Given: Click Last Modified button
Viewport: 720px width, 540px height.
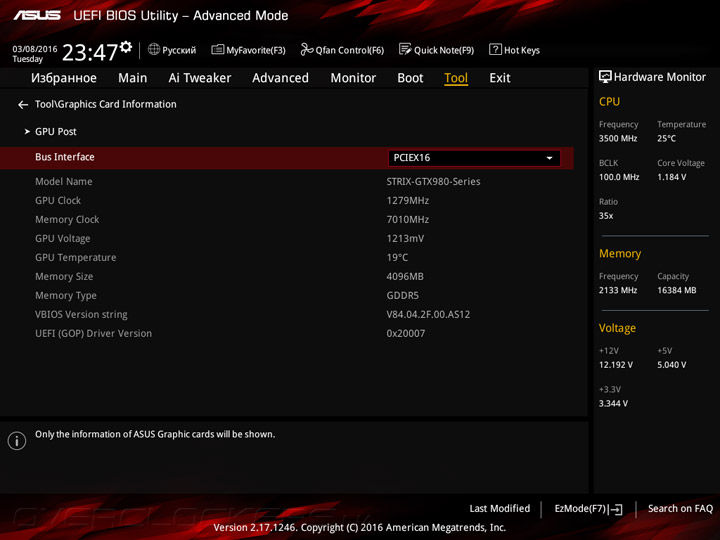Looking at the screenshot, I should pos(500,509).
